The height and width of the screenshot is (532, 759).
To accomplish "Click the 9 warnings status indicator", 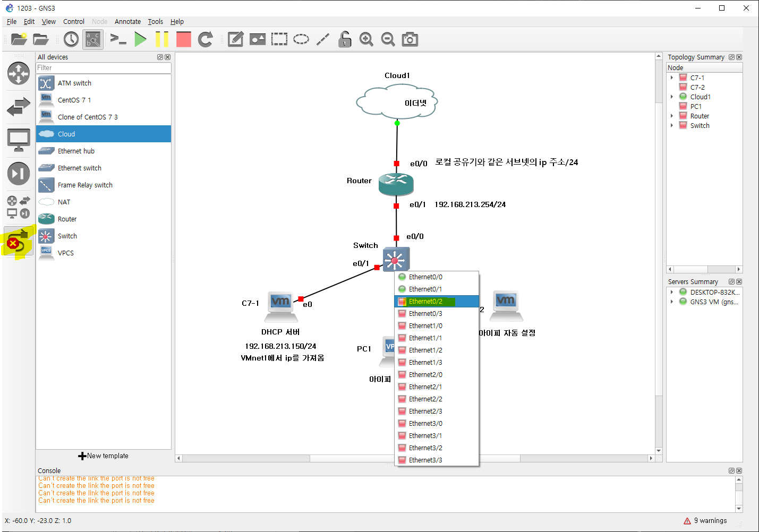I will pyautogui.click(x=705, y=521).
